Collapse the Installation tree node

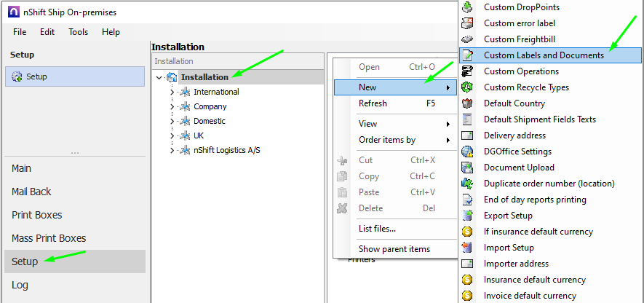click(159, 77)
